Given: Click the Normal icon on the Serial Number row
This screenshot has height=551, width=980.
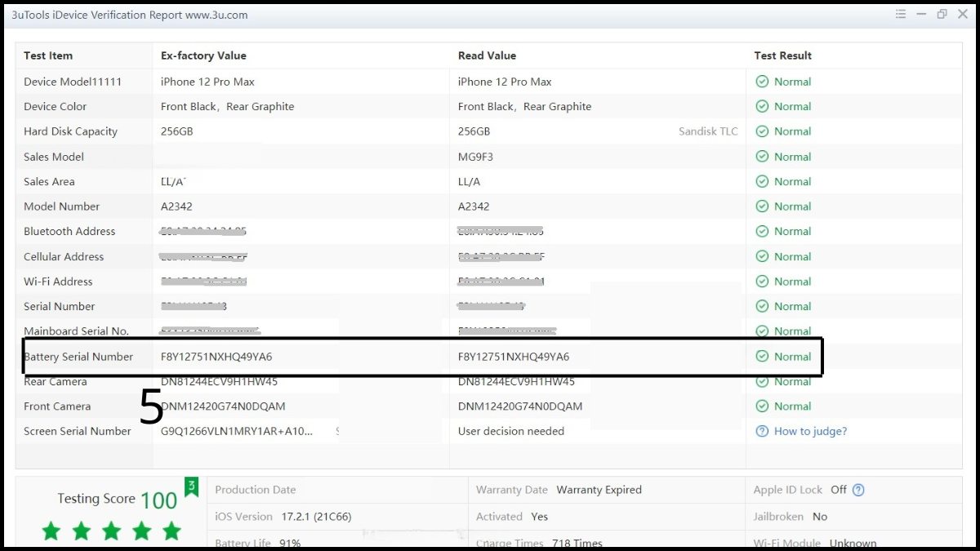Looking at the screenshot, I should (761, 306).
